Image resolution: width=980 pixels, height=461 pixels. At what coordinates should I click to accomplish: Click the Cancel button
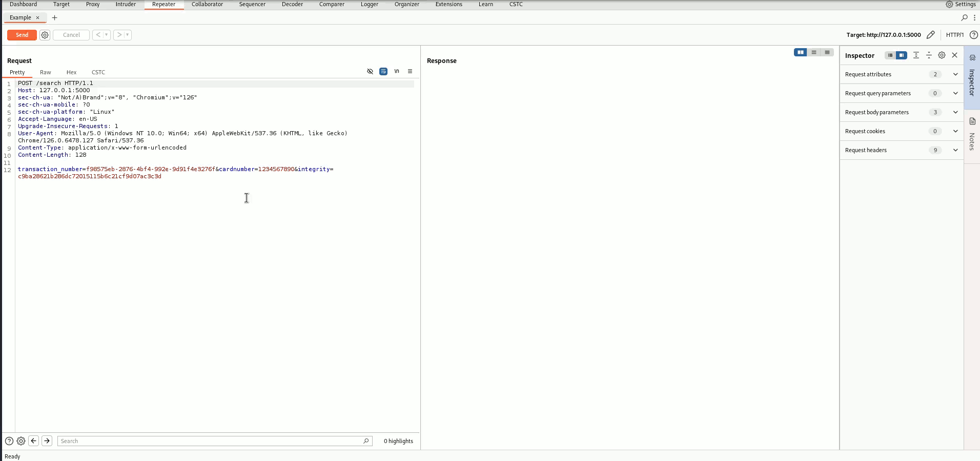[x=71, y=35]
